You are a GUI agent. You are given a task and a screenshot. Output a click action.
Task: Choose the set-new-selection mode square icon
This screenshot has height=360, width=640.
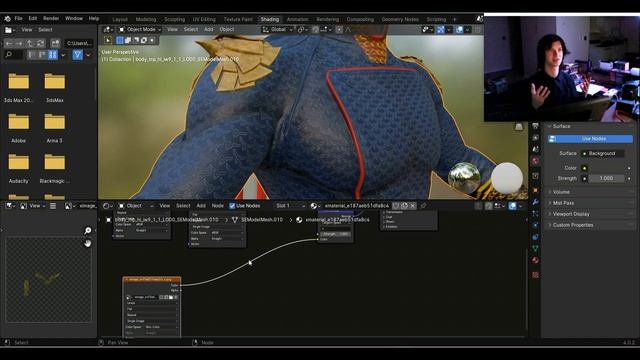point(120,40)
